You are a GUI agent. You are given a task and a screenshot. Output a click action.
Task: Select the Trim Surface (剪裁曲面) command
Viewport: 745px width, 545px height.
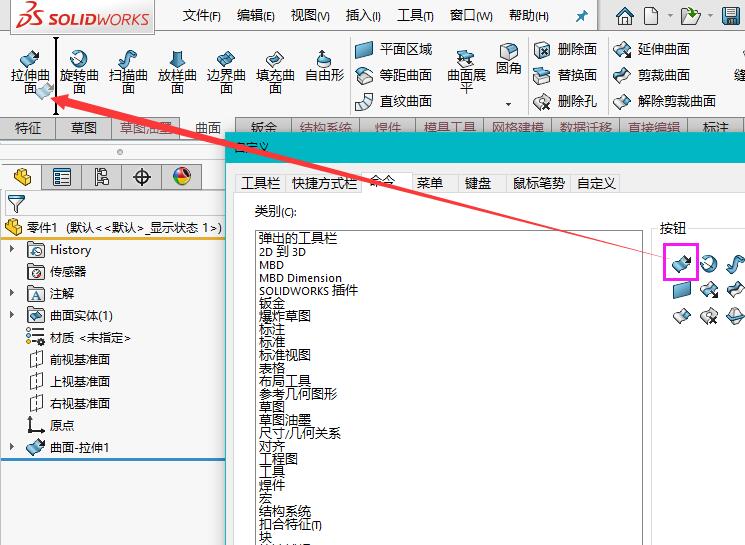[651, 75]
